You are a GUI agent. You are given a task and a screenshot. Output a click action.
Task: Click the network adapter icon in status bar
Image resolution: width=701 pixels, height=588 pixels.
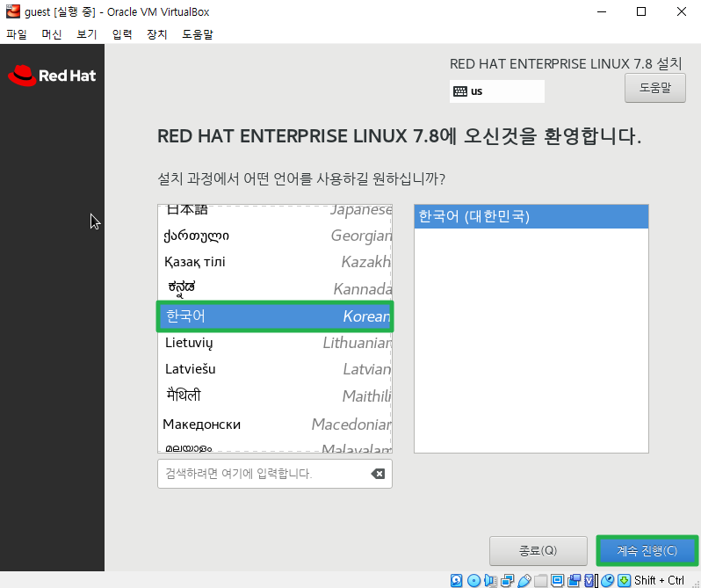point(508,580)
